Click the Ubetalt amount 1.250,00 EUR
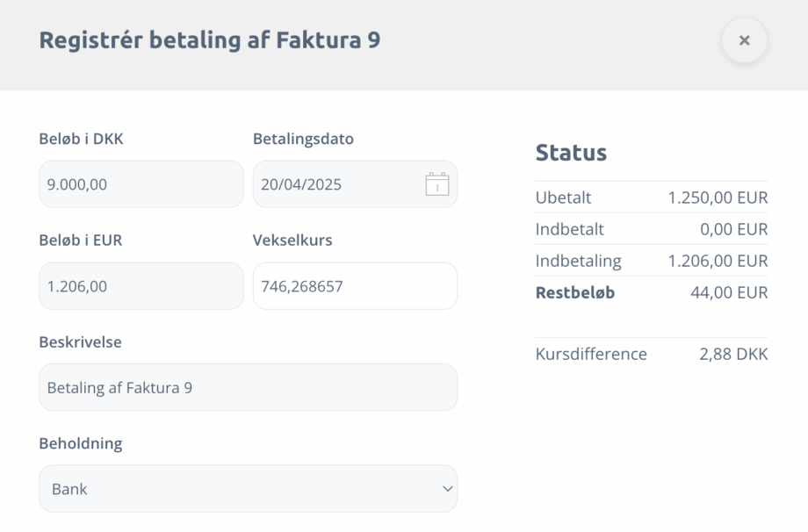Screen dimensions: 808x532 pos(718,198)
